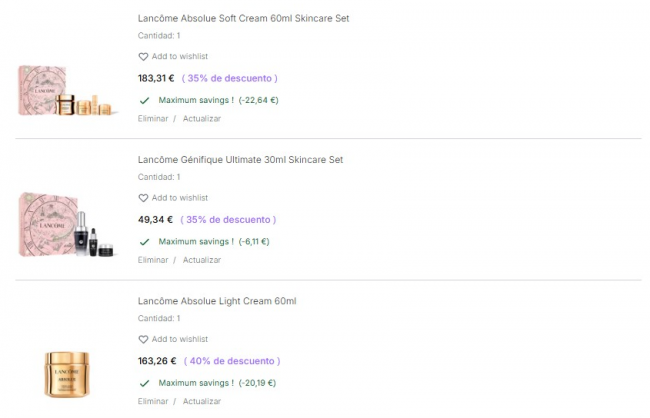Image resolution: width=650 pixels, height=418 pixels.
Task: Click Eliminar for Absolue Soft Cream set
Action: tap(153, 119)
